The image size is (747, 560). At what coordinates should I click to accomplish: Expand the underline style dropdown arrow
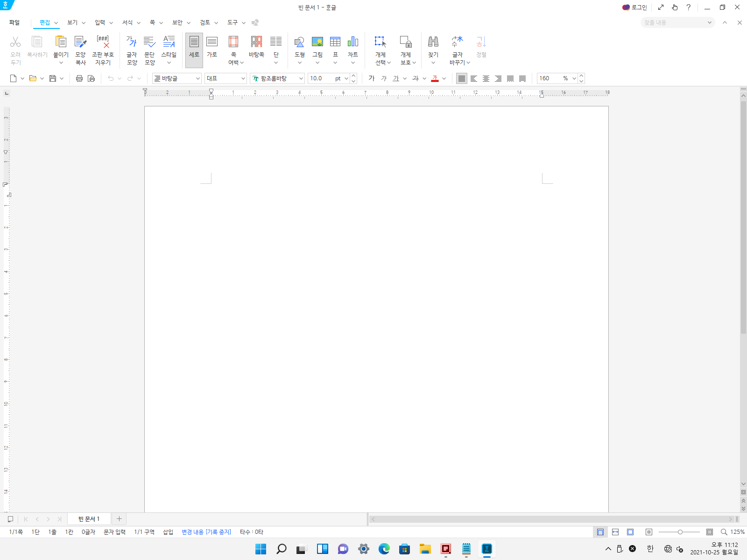[x=405, y=78]
